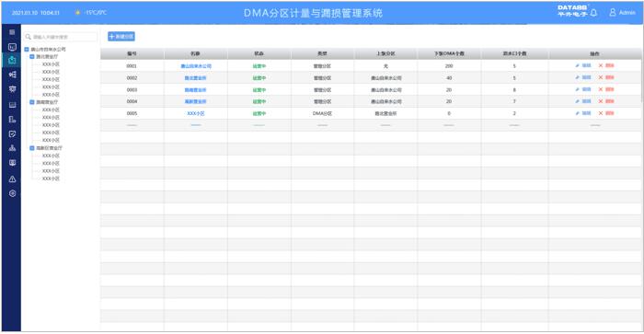Viewport: 644px width, 334px height.
Task: Collapse the 路北营业厅 tree branch
Action: pos(32,57)
